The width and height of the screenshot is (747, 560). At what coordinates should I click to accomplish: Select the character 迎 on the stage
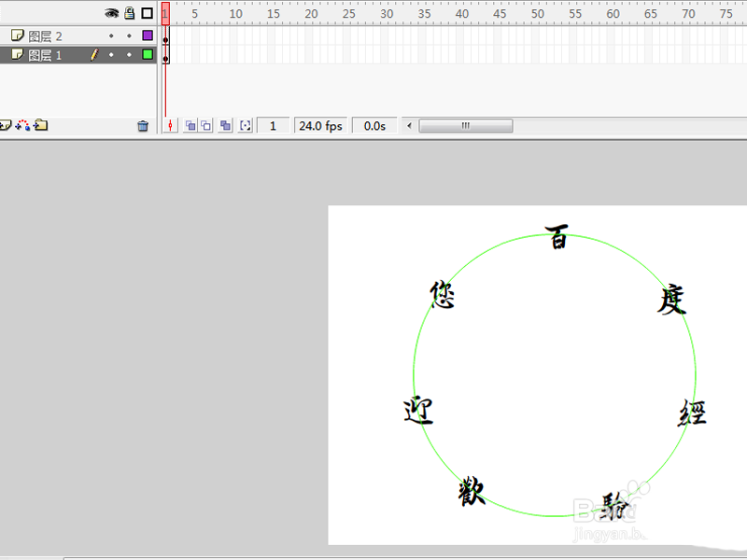[418, 410]
